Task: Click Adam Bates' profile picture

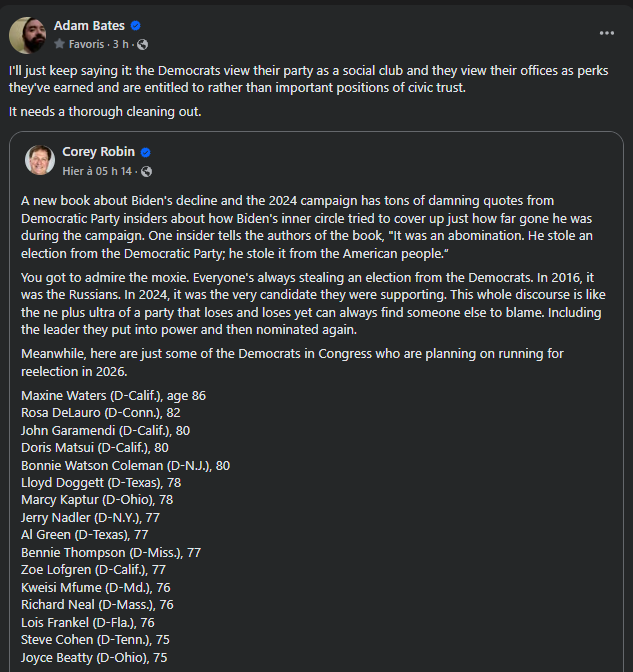Action: pyautogui.click(x=26, y=35)
